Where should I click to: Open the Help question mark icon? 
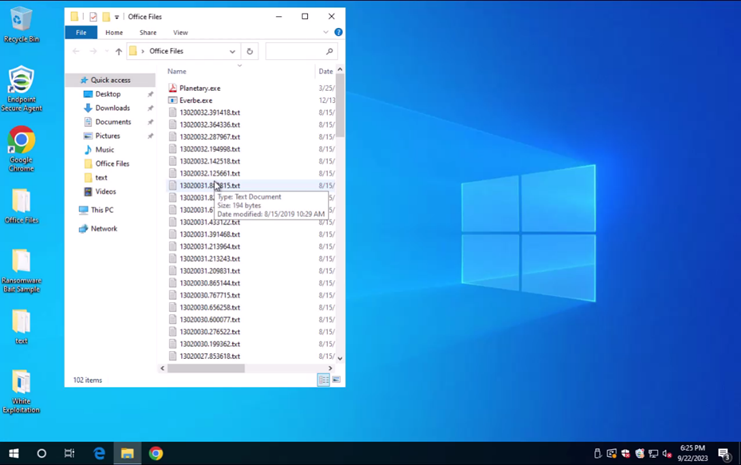(338, 32)
